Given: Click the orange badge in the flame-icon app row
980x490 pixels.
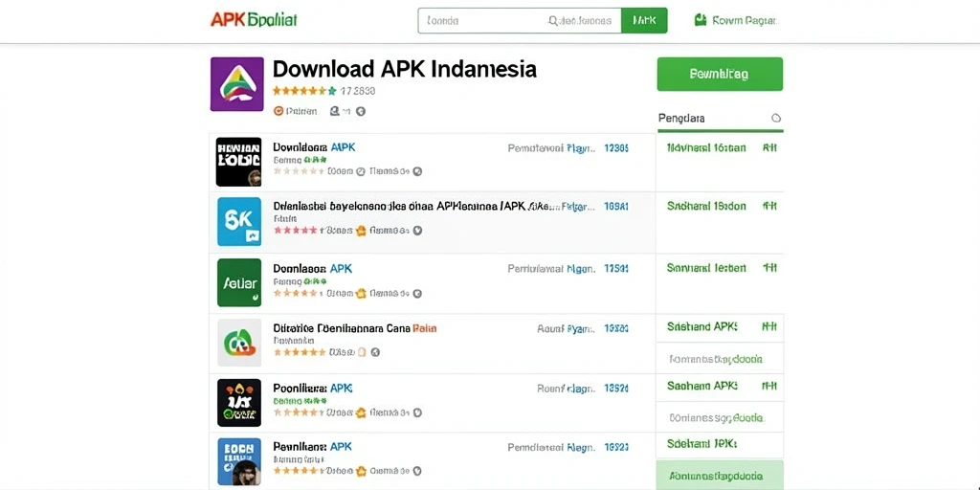Looking at the screenshot, I should pyautogui.click(x=361, y=412).
